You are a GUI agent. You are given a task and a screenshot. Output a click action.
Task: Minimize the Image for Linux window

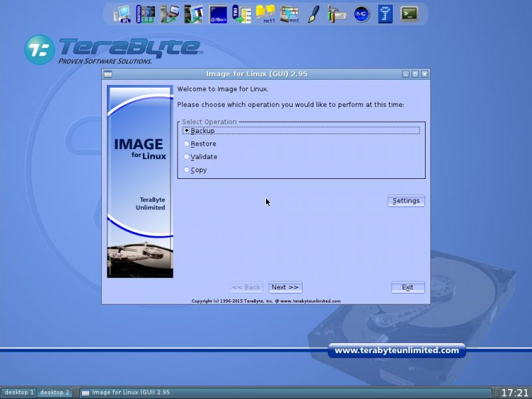click(x=406, y=74)
